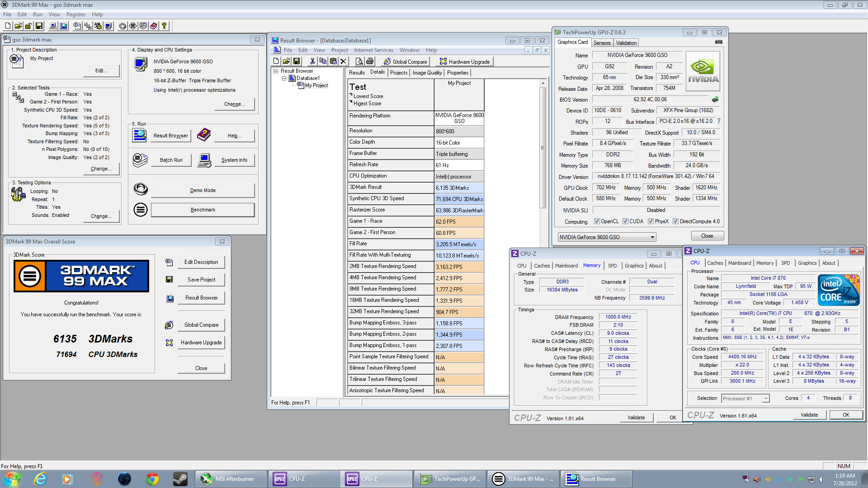Open the NVIDIA GeForce 9600 GSO device dropdown

coord(607,237)
